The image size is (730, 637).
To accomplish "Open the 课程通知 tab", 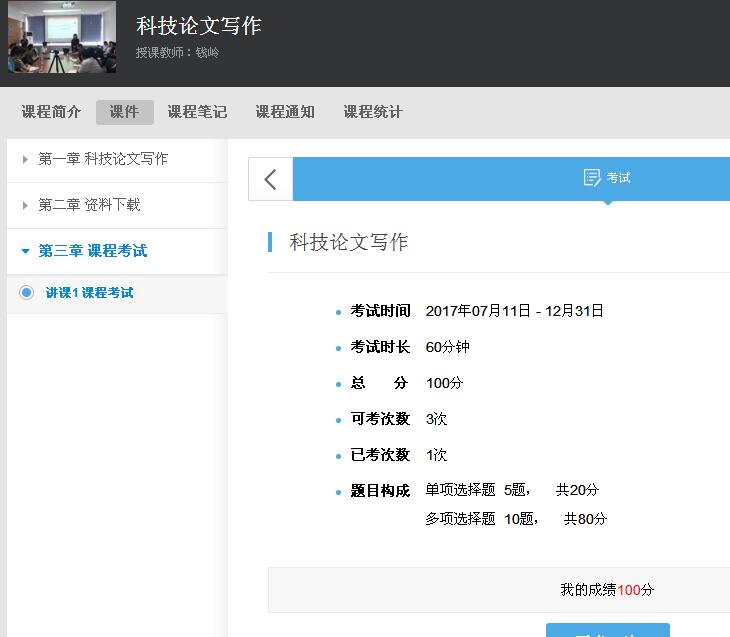I will (285, 112).
